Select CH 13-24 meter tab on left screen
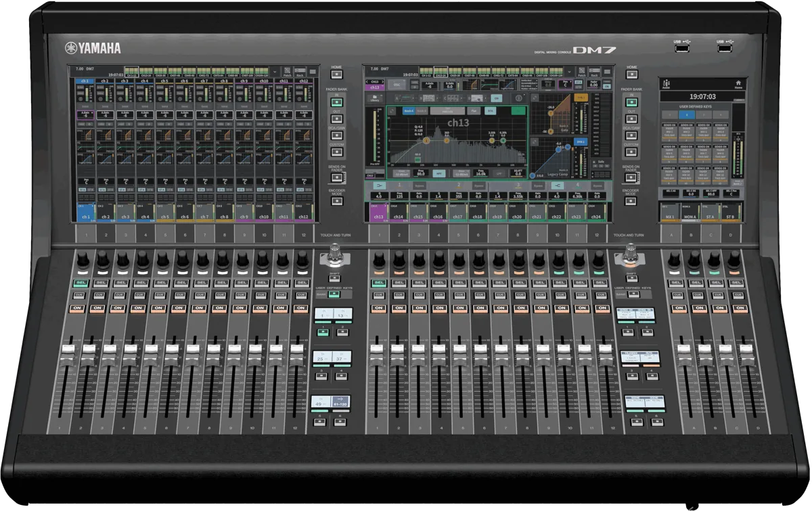Image resolution: width=812 pixels, height=511 pixels. (x=146, y=71)
